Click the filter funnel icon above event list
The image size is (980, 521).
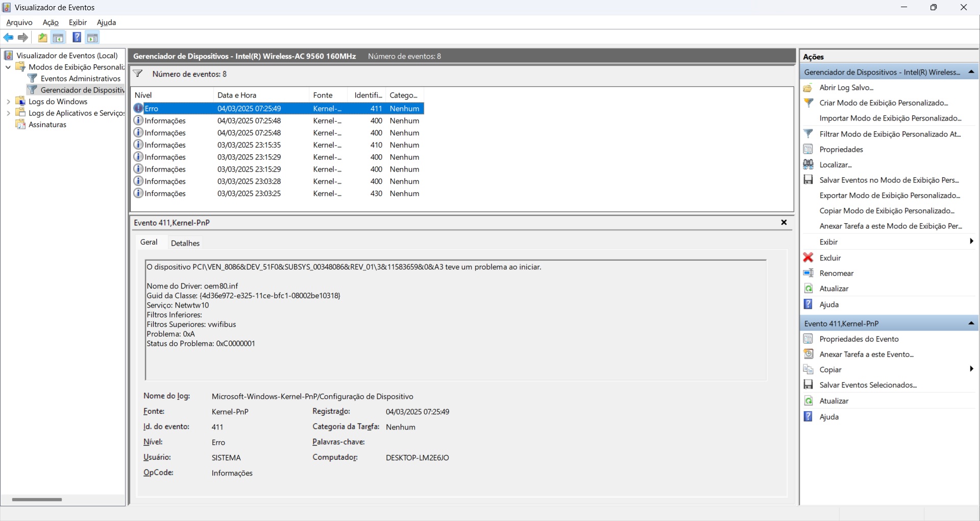(138, 74)
